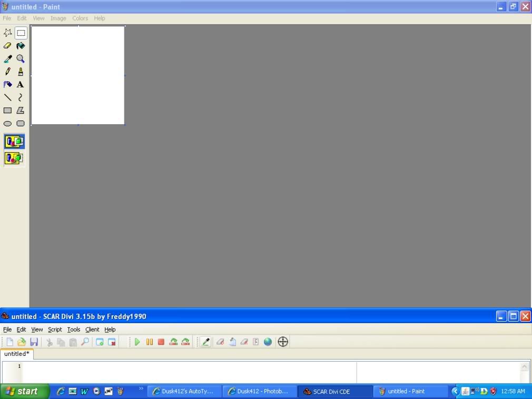Open the Script menu in SCAR

tap(55, 330)
